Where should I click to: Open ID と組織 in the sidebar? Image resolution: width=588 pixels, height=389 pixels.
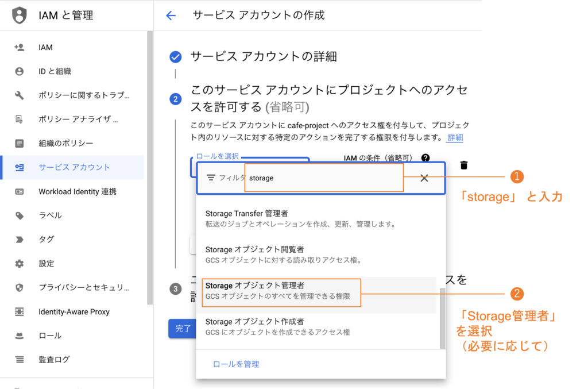pyautogui.click(x=72, y=71)
